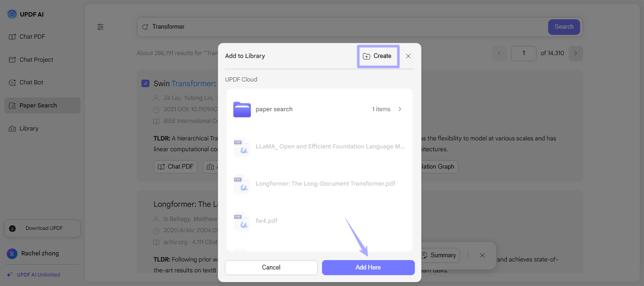Select Longformer: The Long-Document Transformer.pdf
644x286 pixels.
pos(325,184)
